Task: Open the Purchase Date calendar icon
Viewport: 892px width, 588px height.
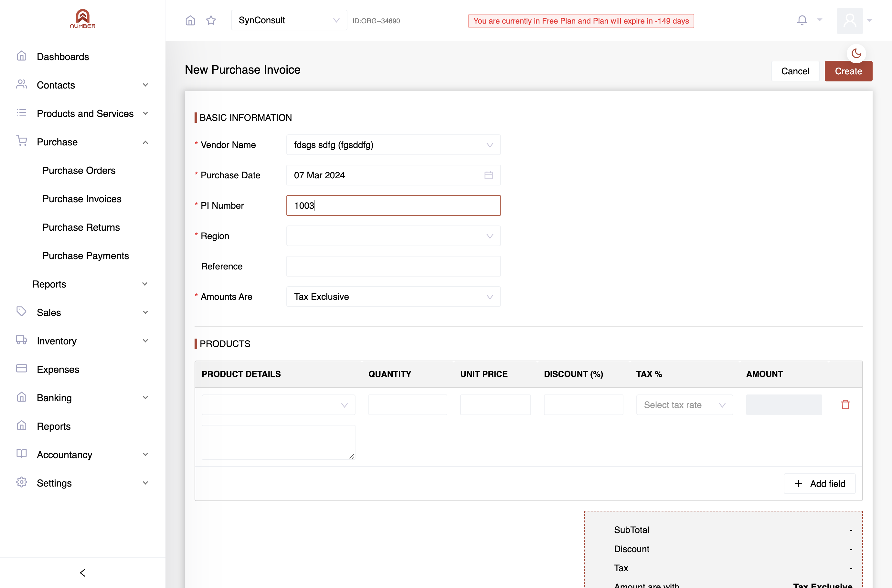Action: (488, 175)
